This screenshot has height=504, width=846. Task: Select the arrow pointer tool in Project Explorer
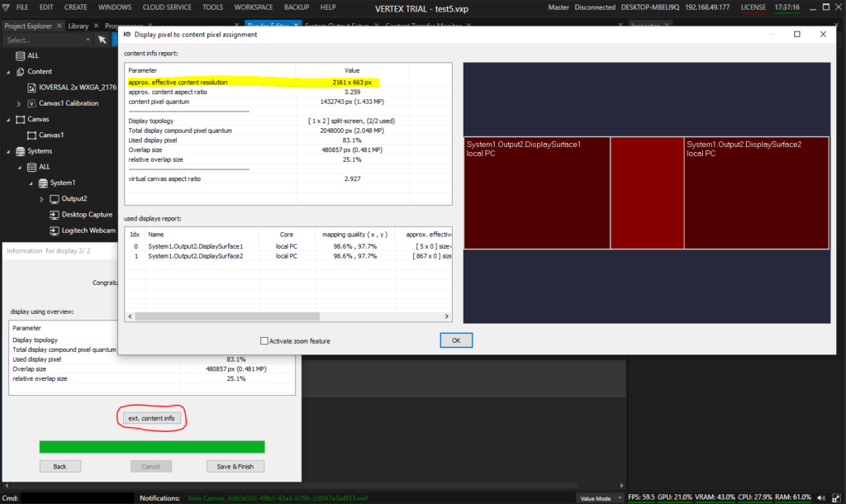(102, 40)
